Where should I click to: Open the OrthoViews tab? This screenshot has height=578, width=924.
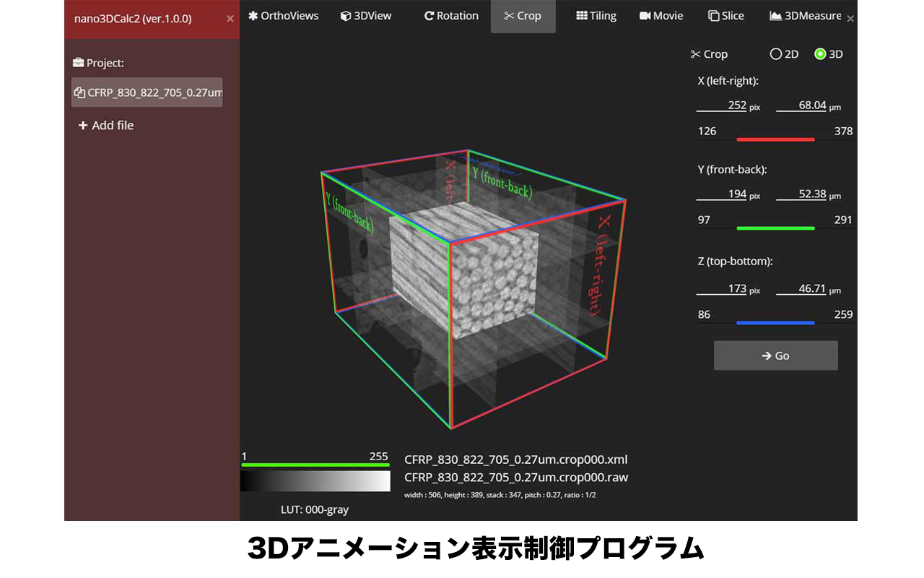283,16
